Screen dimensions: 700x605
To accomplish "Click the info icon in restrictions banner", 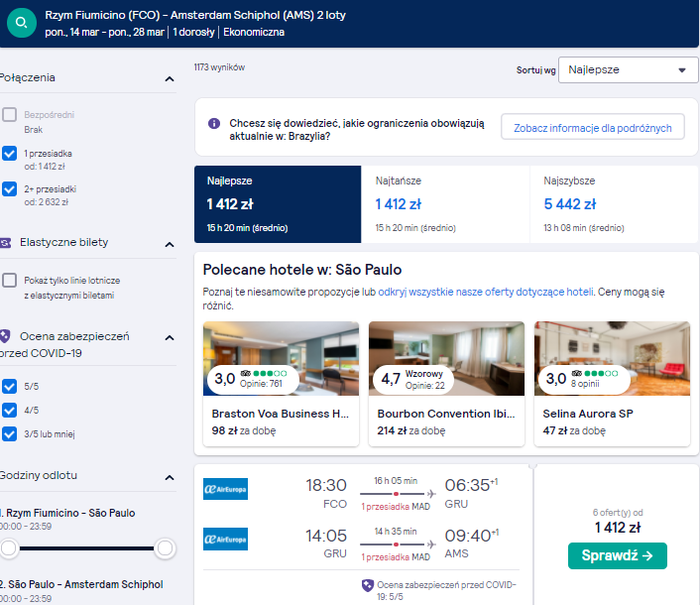I will pyautogui.click(x=214, y=123).
